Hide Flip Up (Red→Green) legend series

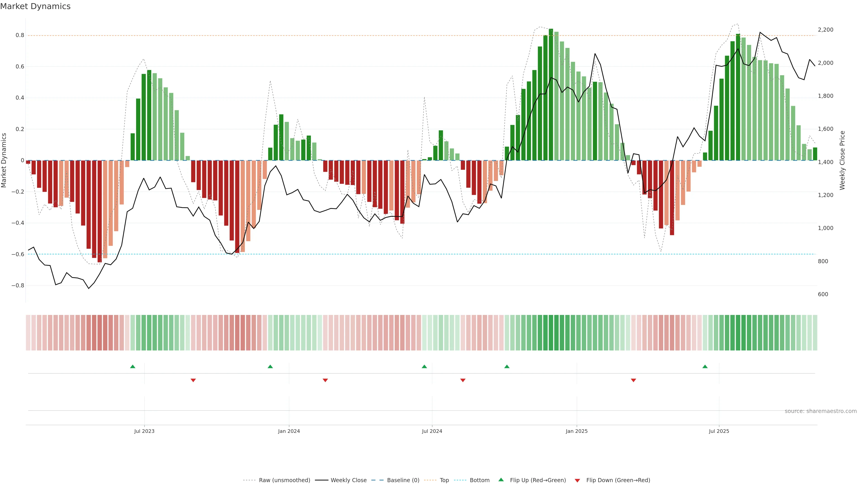[538, 480]
